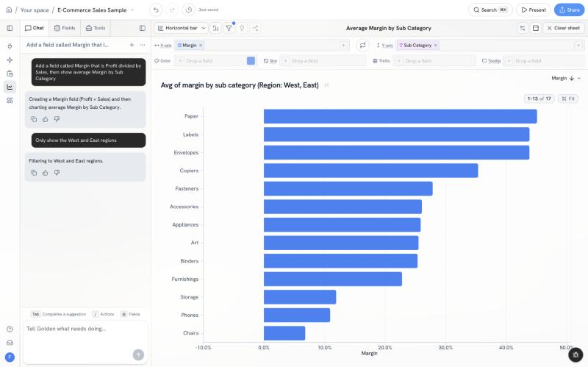The image size is (588, 367).
Task: Open Horizontal bar chart type dropdown
Action: coord(182,28)
